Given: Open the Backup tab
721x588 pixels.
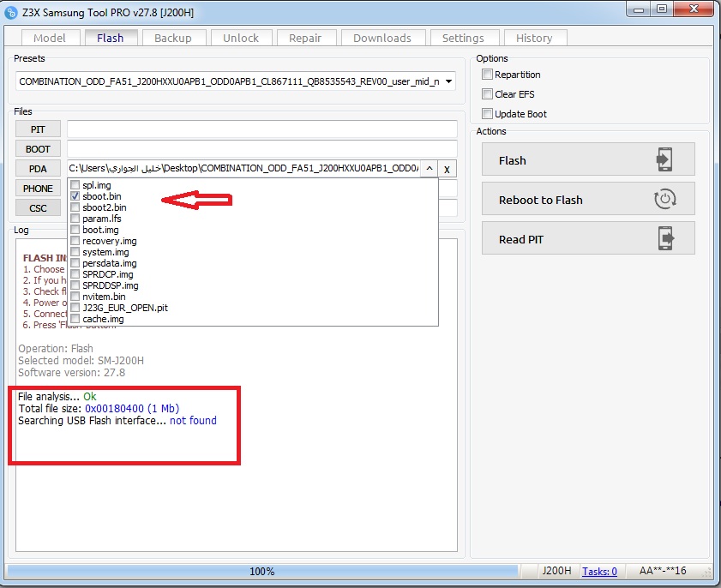Looking at the screenshot, I should [x=173, y=39].
